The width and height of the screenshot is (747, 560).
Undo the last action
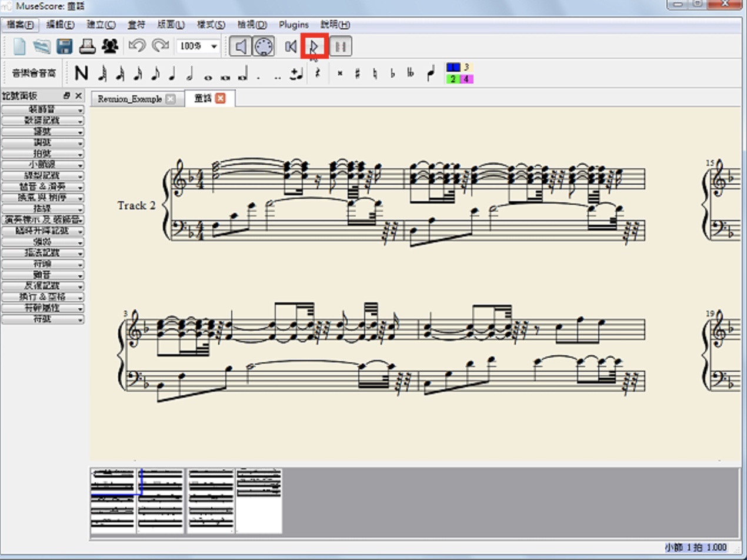pos(137,46)
